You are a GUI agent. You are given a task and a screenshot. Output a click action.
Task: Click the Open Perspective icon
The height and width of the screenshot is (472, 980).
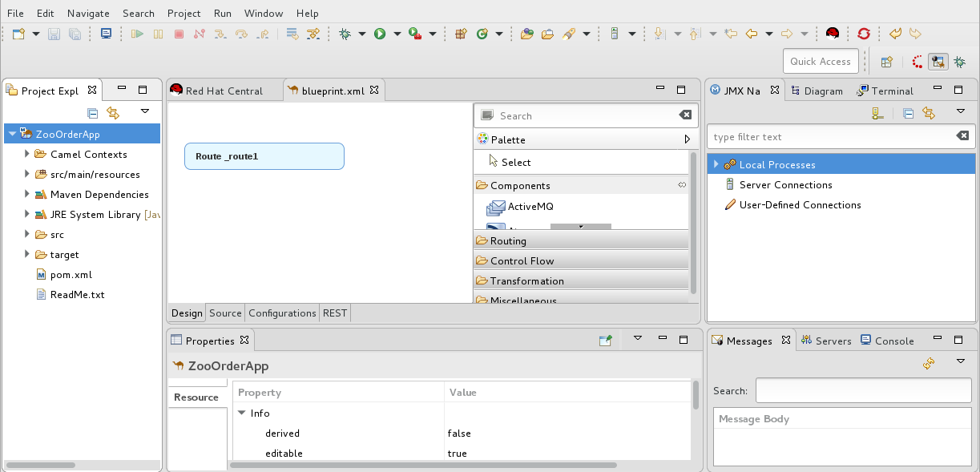pos(887,62)
